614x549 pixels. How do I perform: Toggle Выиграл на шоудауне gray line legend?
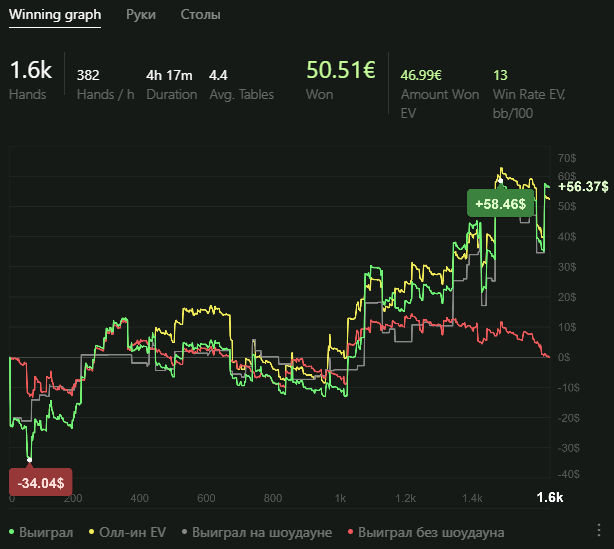[257, 533]
